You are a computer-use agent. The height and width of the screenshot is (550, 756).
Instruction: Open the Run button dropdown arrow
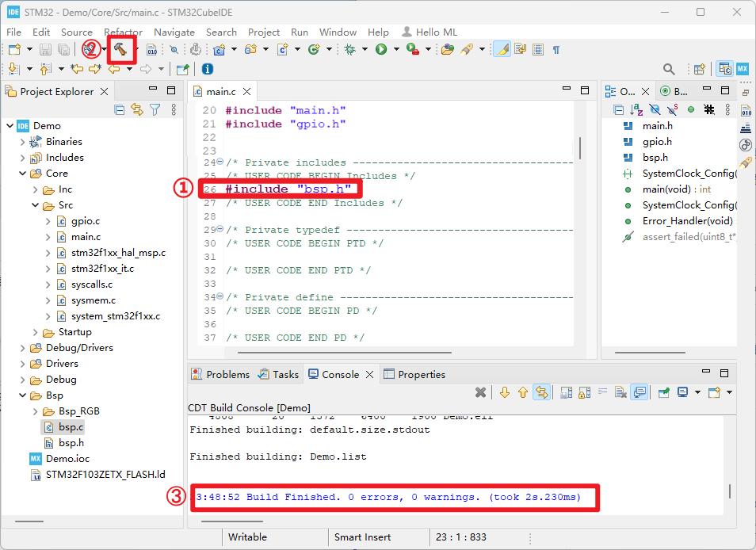[396, 49]
